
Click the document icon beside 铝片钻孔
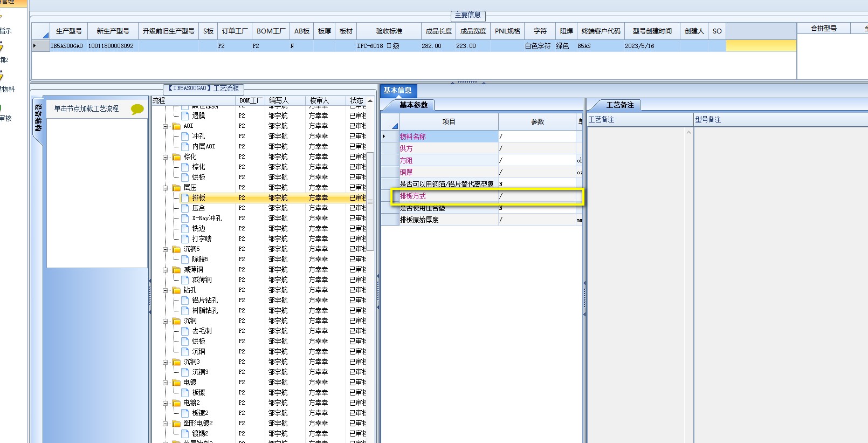(x=185, y=300)
